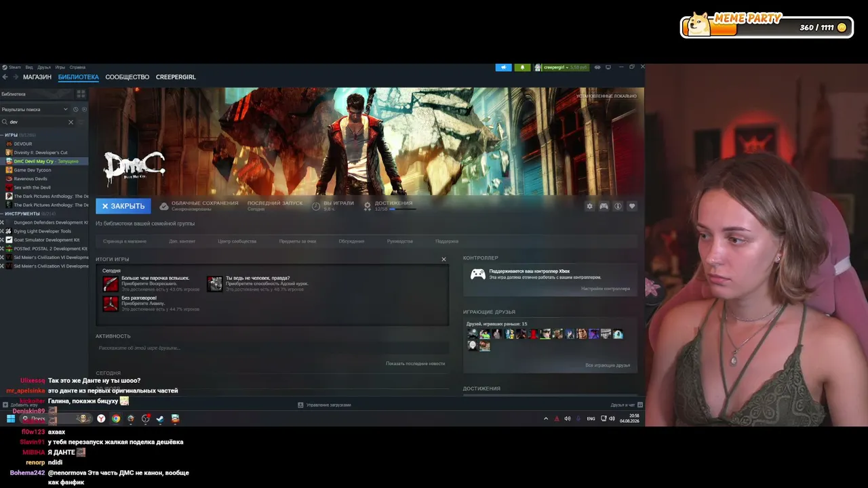
Task: Collapse the ИГРЫ category
Action: point(2,135)
